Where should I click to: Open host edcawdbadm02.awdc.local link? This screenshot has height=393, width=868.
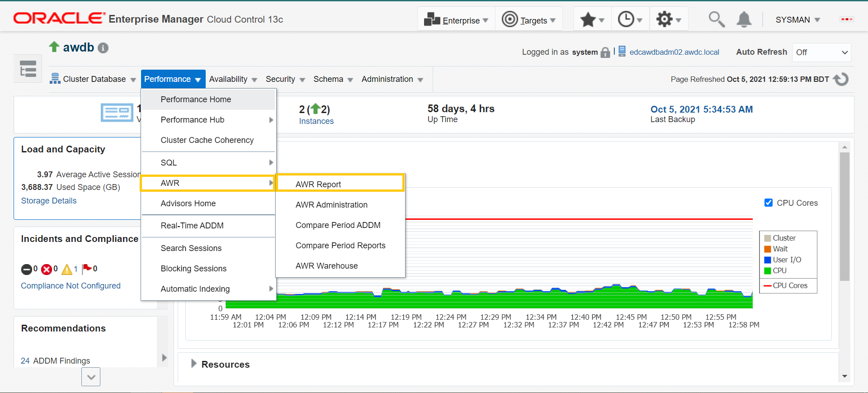point(674,52)
